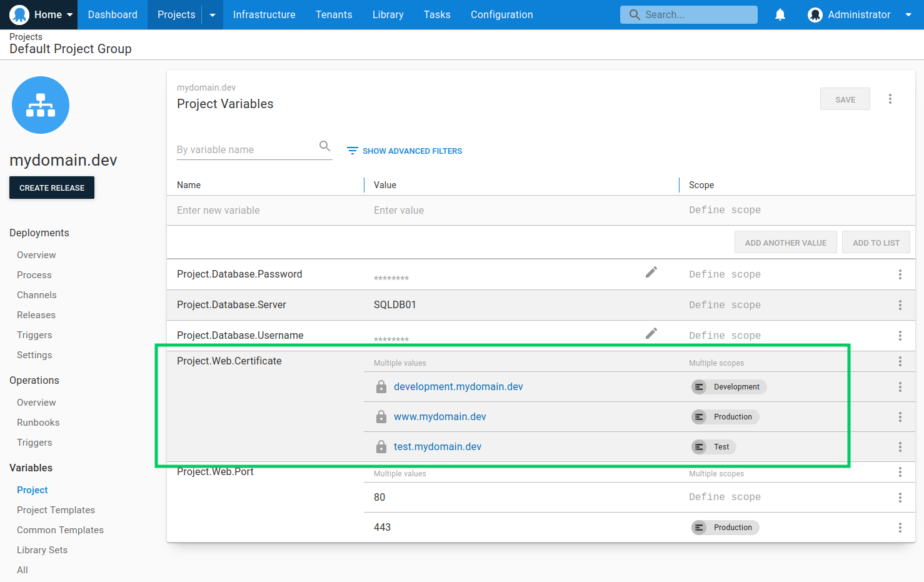
Task: Open the Administrator user menu
Action: (x=859, y=14)
